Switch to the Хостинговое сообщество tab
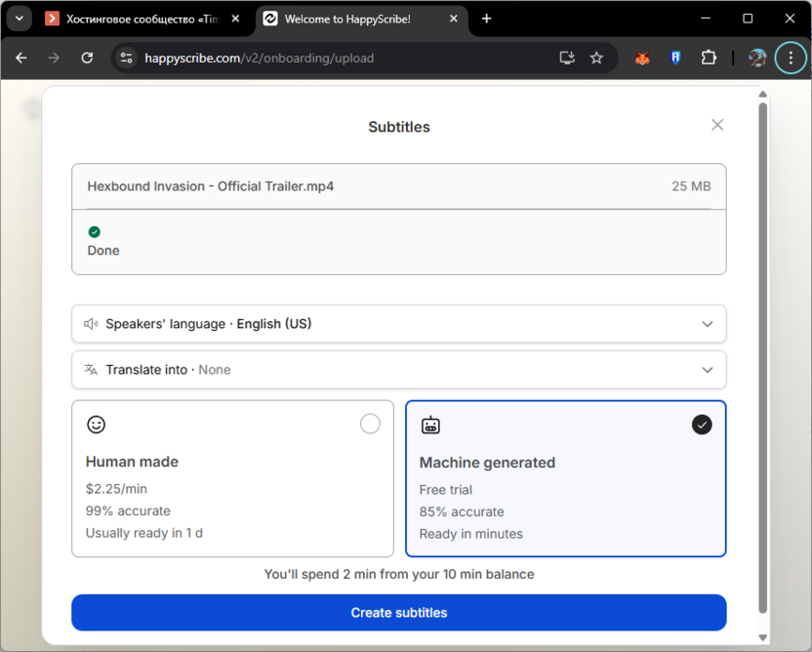Image resolution: width=812 pixels, height=652 pixels. click(x=137, y=19)
